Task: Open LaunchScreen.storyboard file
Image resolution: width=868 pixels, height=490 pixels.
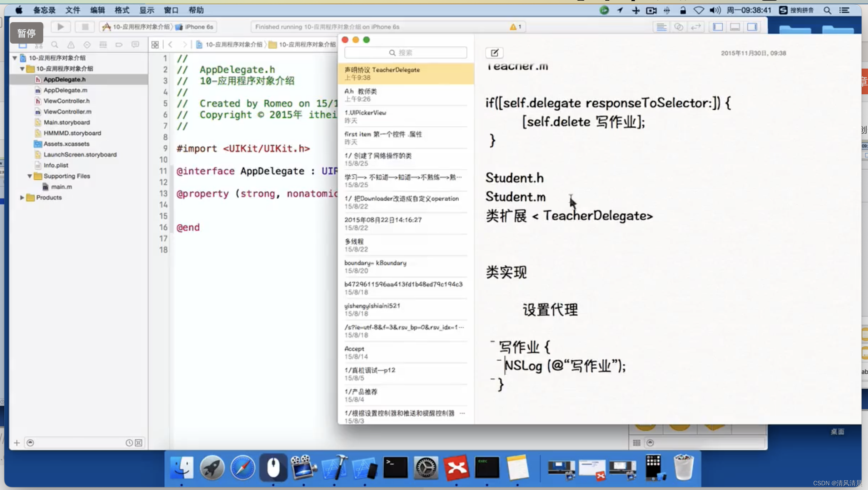Action: [x=80, y=154]
